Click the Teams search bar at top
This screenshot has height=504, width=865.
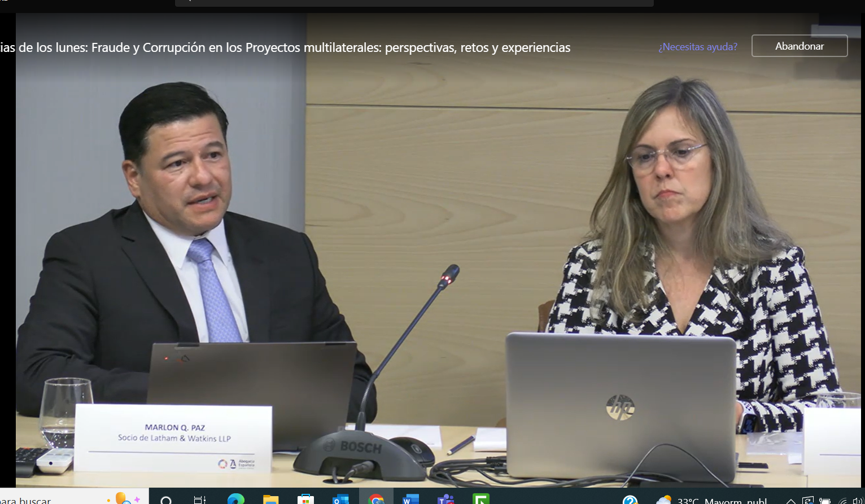(414, 3)
